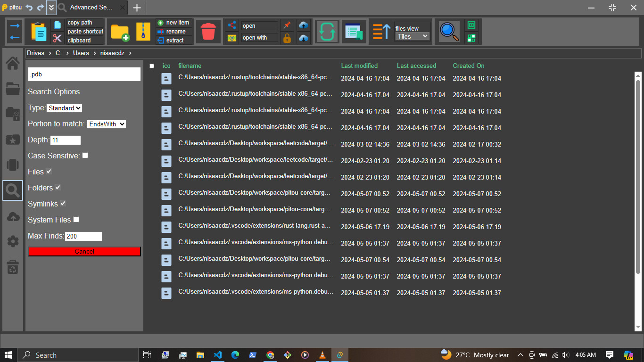Click the share icon in toolbar
Screen dimensions: 644x362
coord(231,25)
